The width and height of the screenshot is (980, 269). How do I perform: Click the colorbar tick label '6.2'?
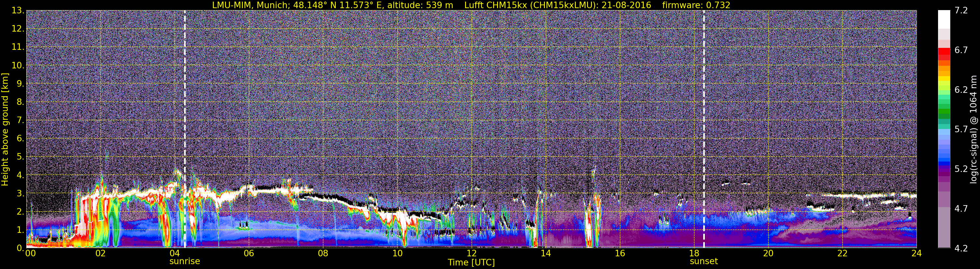(961, 90)
